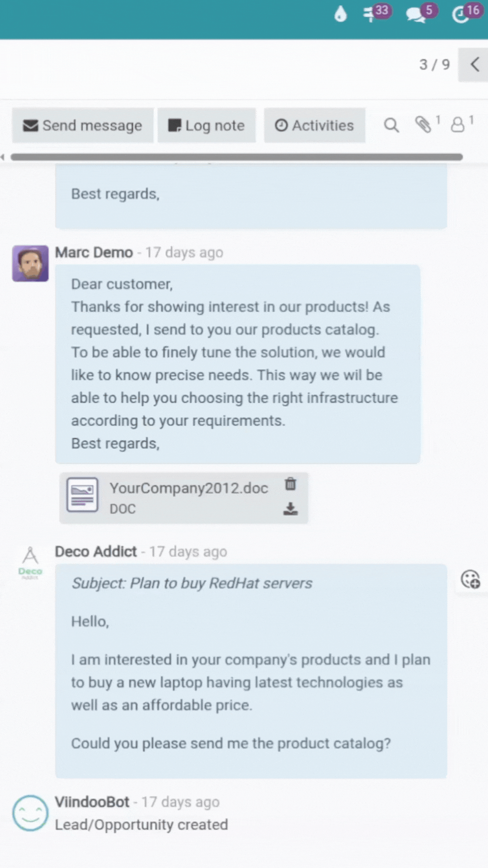Download the YourCompany2012.doc file

(291, 509)
